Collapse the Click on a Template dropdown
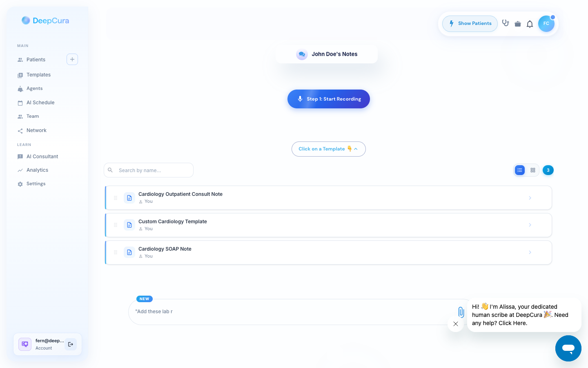Viewport: 588px width, 368px height. point(329,149)
